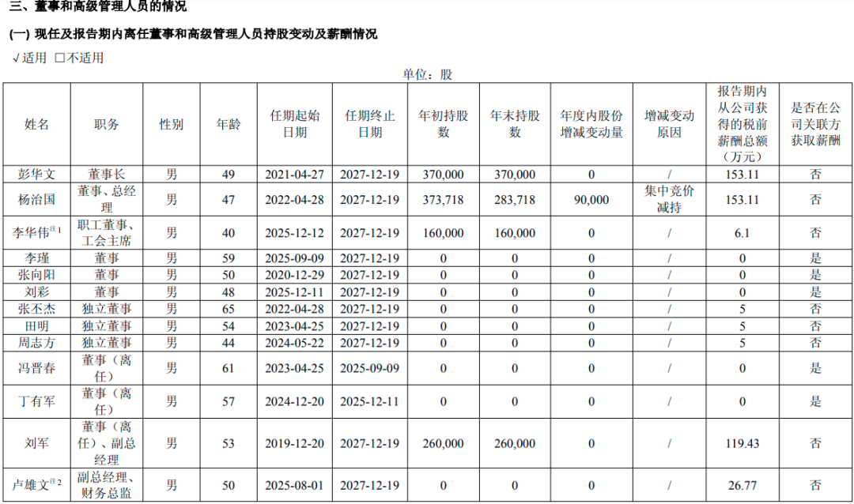Select the 年末持股数 column header
The width and height of the screenshot is (854, 504).
(515, 124)
